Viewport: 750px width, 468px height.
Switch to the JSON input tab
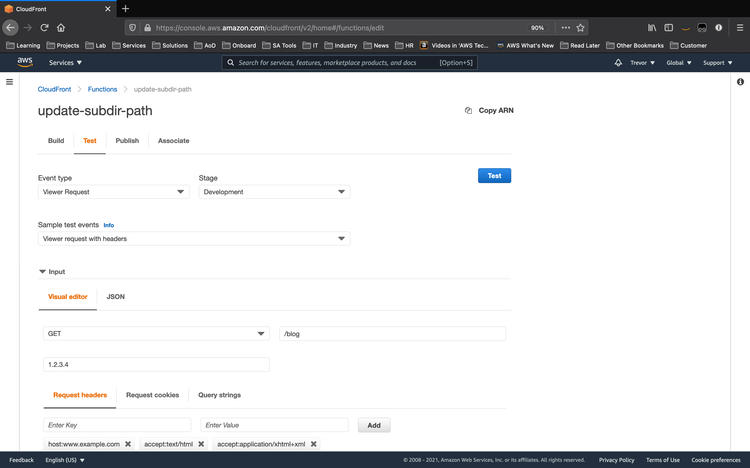[x=116, y=297]
